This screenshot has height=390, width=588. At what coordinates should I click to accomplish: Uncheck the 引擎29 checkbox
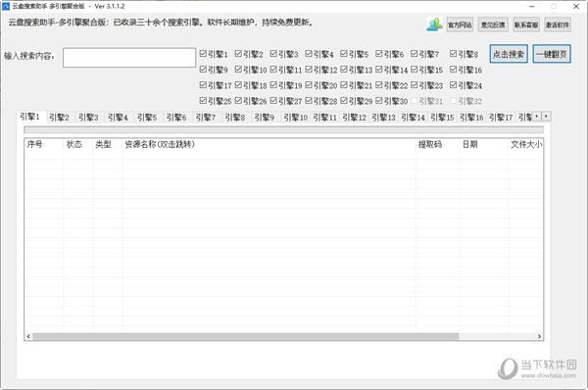point(344,101)
